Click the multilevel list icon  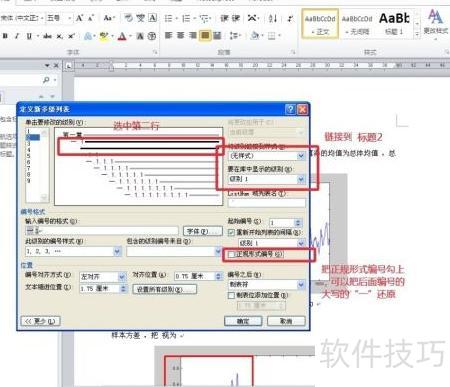coord(204,18)
